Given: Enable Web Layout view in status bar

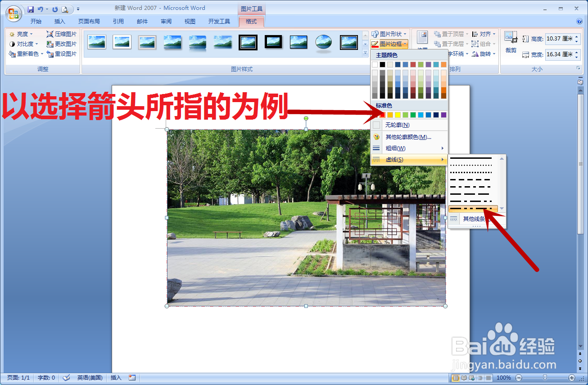Looking at the screenshot, I should 470,378.
